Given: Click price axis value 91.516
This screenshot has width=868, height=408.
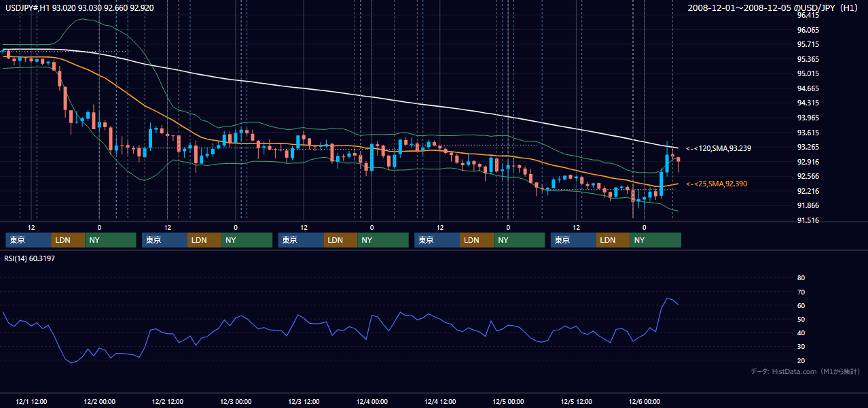Looking at the screenshot, I should 808,220.
